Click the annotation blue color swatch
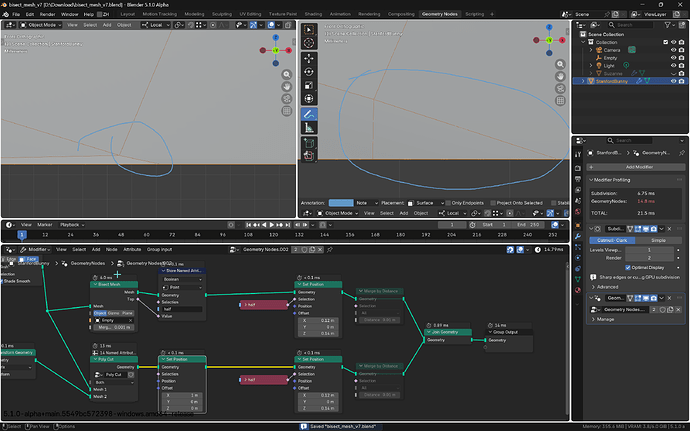Viewport: 690px width, 431px height. (341, 203)
